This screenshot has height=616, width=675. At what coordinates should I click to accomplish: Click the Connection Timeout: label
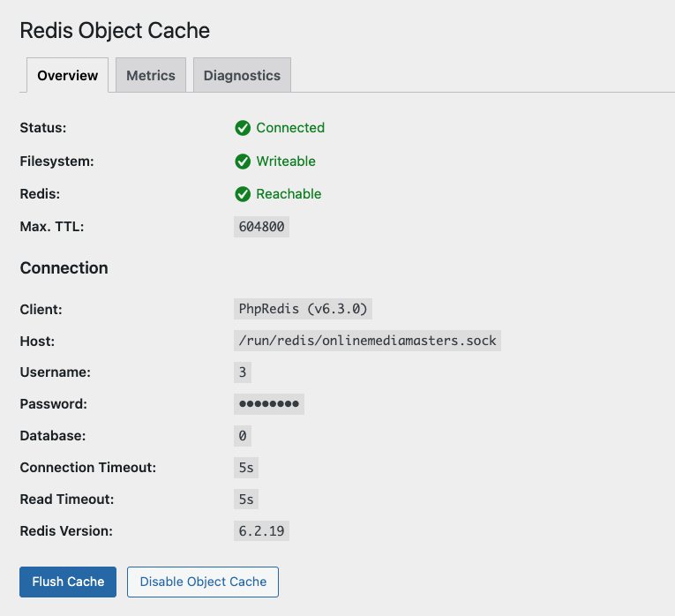point(88,468)
